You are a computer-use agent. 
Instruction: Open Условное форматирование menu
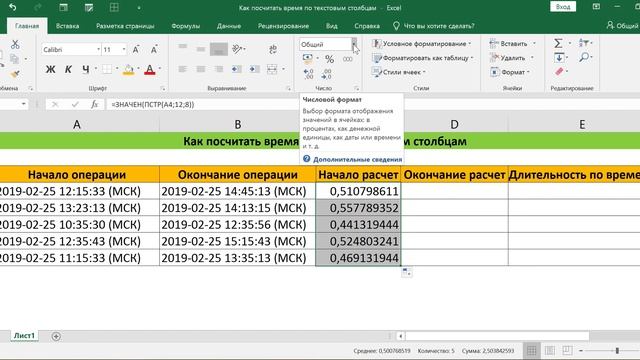[x=421, y=44]
